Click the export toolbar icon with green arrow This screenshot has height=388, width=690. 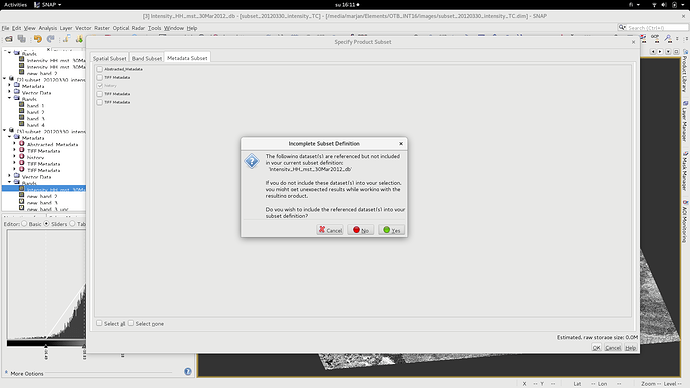click(79, 39)
